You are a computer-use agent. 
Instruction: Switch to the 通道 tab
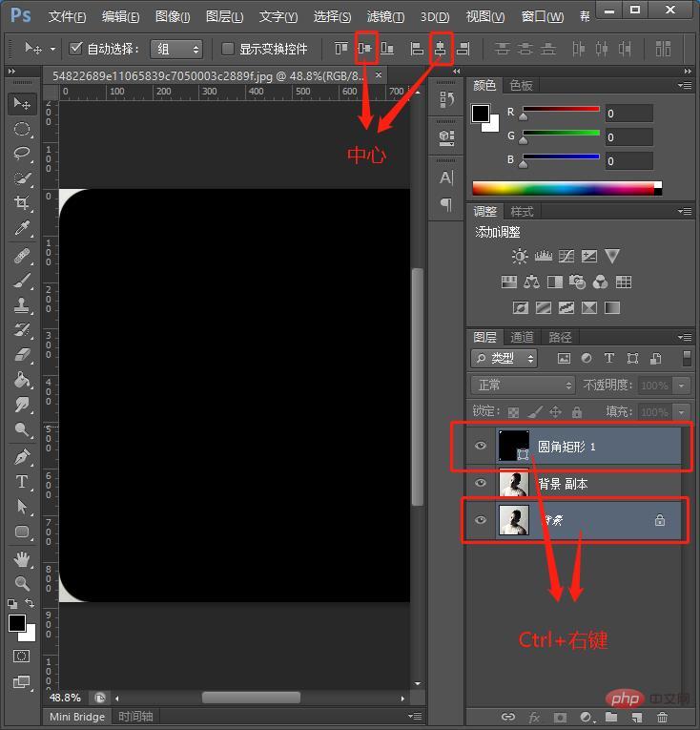click(x=522, y=337)
